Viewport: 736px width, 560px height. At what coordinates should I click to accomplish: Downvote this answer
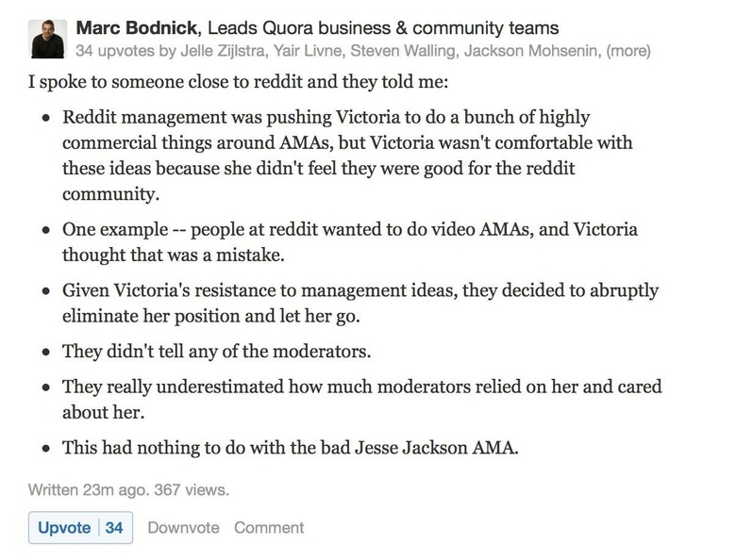click(184, 528)
